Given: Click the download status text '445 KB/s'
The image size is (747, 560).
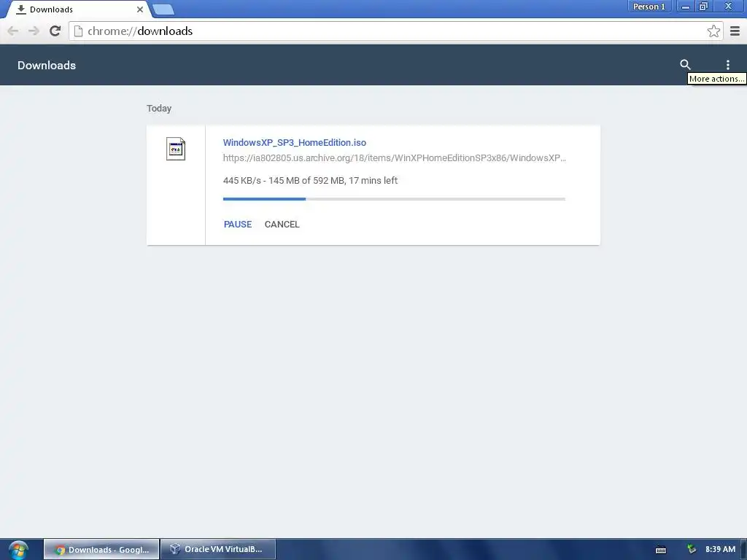Looking at the screenshot, I should click(242, 181).
